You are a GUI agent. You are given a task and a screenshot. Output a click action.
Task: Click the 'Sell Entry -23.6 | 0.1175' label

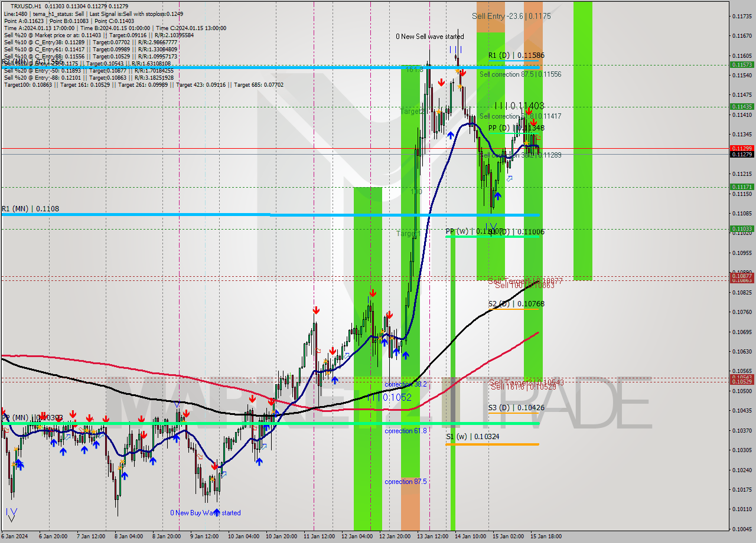coord(511,17)
